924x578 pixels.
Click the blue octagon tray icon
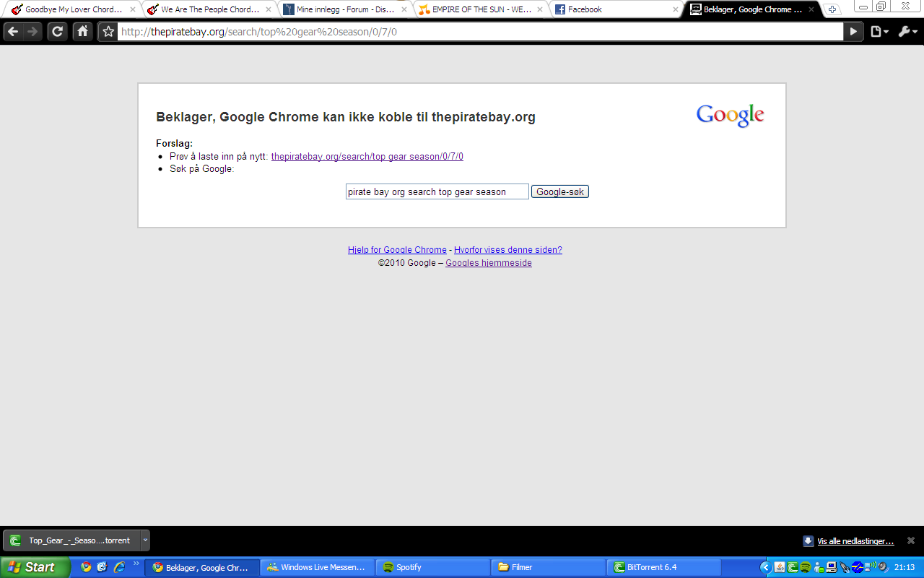[x=858, y=567]
